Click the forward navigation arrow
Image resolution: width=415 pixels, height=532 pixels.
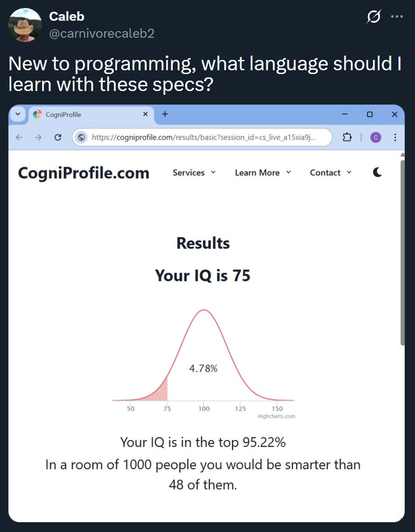tap(38, 137)
